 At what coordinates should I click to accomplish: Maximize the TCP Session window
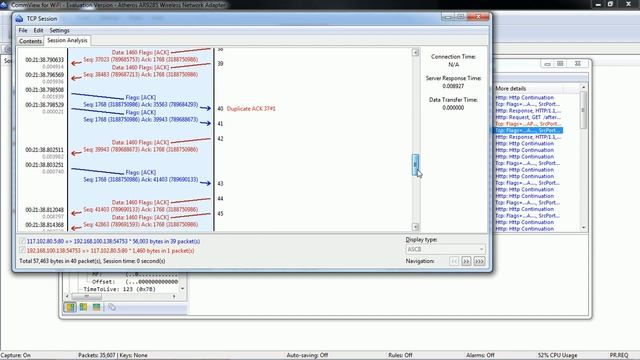460,17
